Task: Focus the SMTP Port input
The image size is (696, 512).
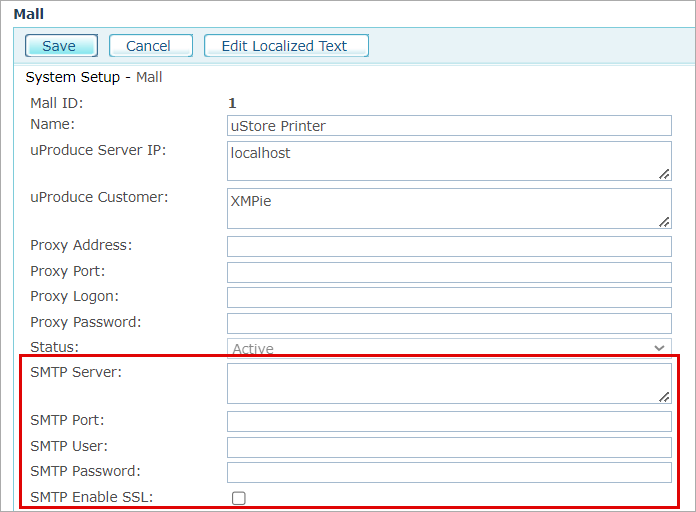Action: [449, 421]
